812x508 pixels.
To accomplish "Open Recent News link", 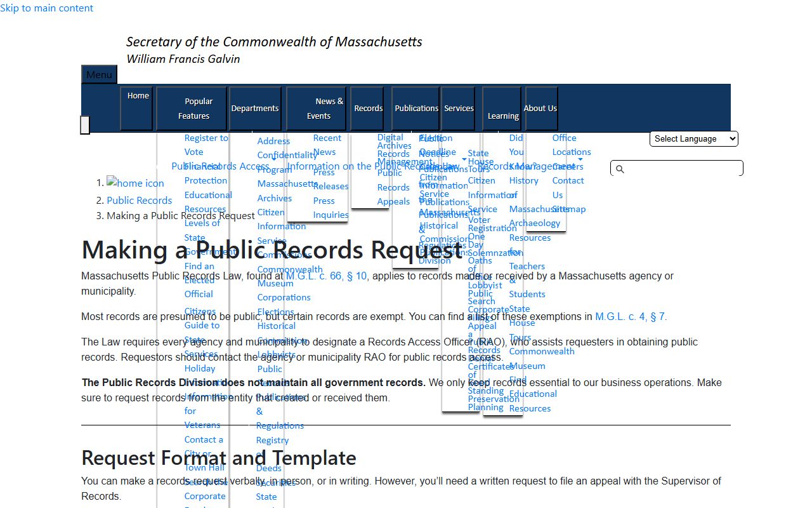I will 327,145.
